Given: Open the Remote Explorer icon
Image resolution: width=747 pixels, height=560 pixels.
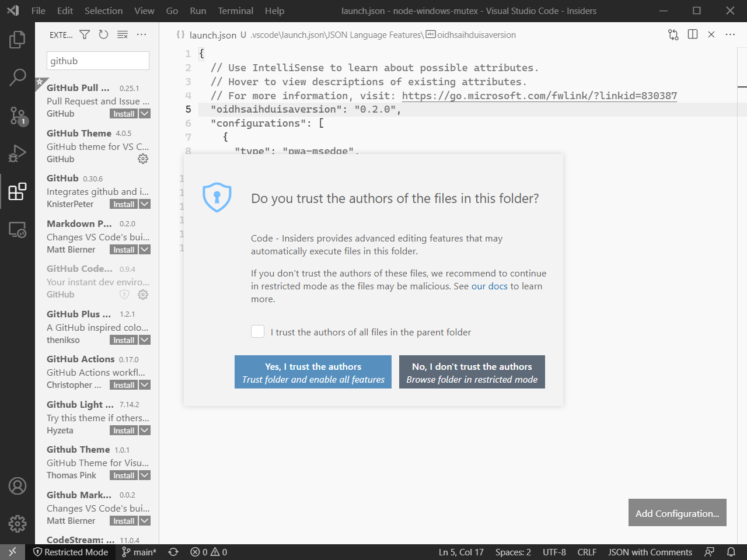Looking at the screenshot, I should (17, 230).
